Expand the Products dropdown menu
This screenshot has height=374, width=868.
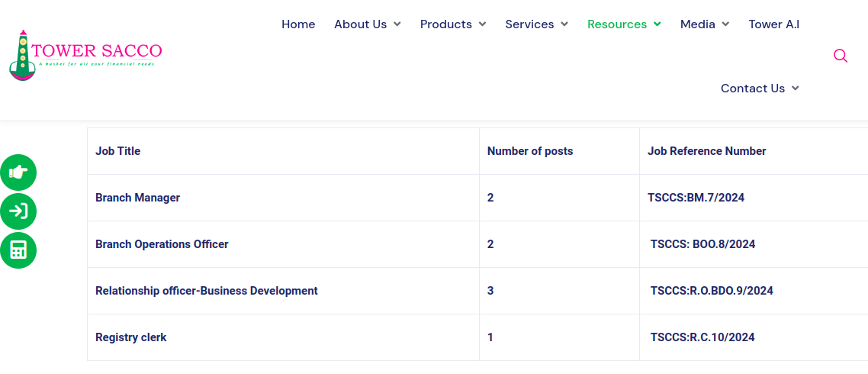[x=452, y=24]
